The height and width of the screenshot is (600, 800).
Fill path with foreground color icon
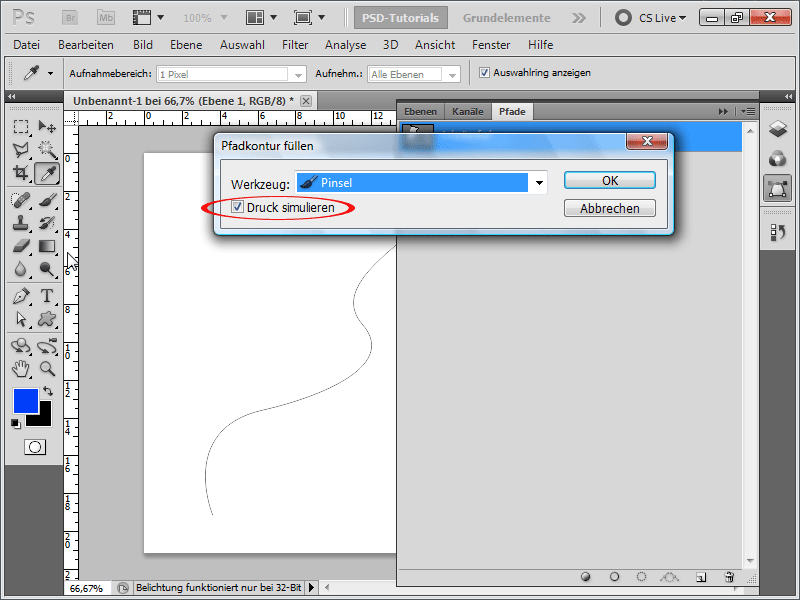[586, 577]
